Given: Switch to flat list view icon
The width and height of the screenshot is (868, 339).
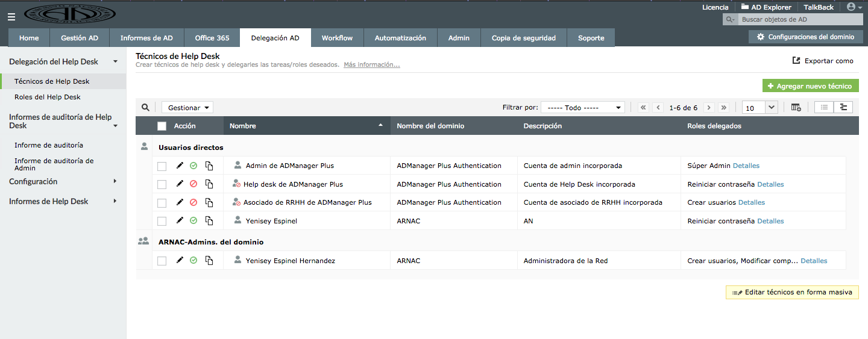Looking at the screenshot, I should pyautogui.click(x=825, y=107).
